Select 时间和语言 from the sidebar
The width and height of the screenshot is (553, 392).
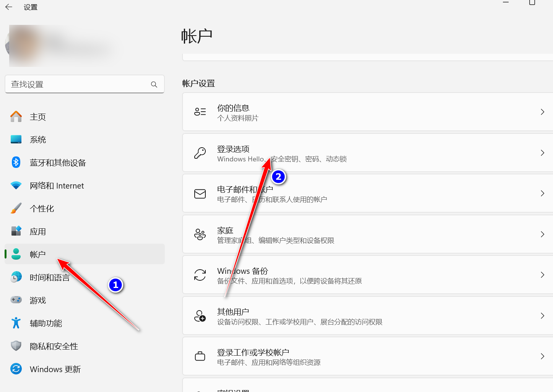point(50,277)
